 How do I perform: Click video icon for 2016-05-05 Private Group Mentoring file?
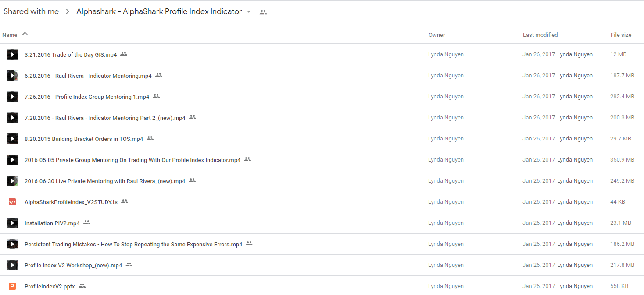click(12, 160)
